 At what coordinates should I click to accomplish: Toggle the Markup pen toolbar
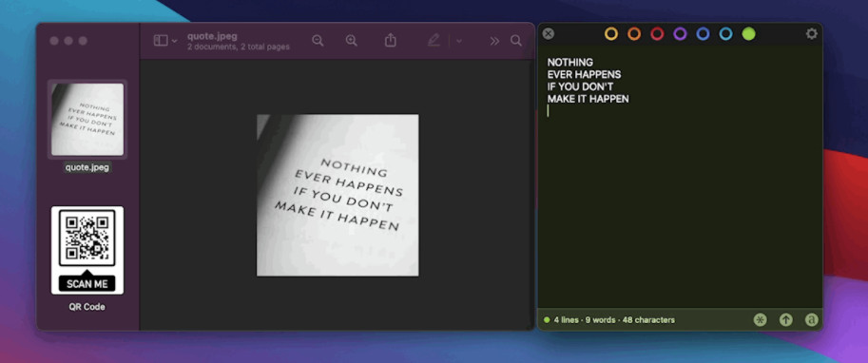tap(434, 41)
